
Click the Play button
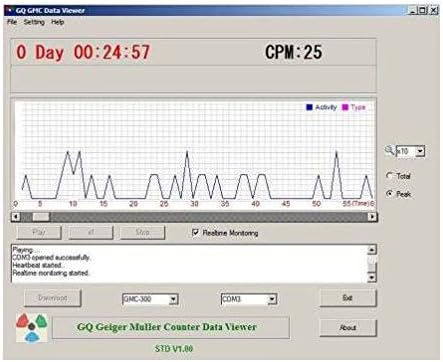click(x=39, y=232)
